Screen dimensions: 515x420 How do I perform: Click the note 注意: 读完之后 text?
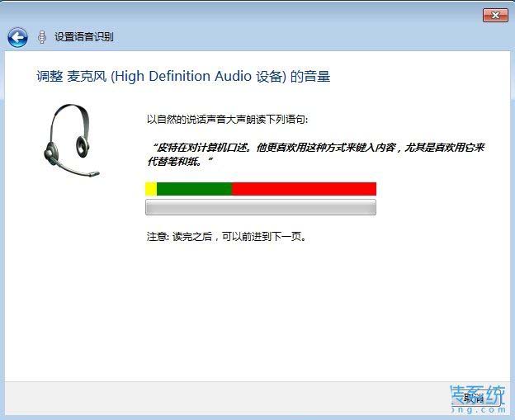tap(227, 237)
